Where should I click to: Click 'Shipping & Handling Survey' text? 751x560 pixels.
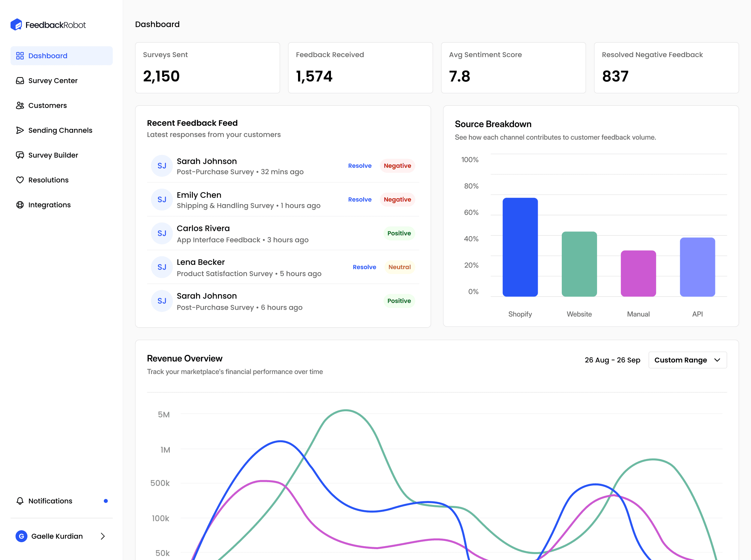[x=225, y=206]
